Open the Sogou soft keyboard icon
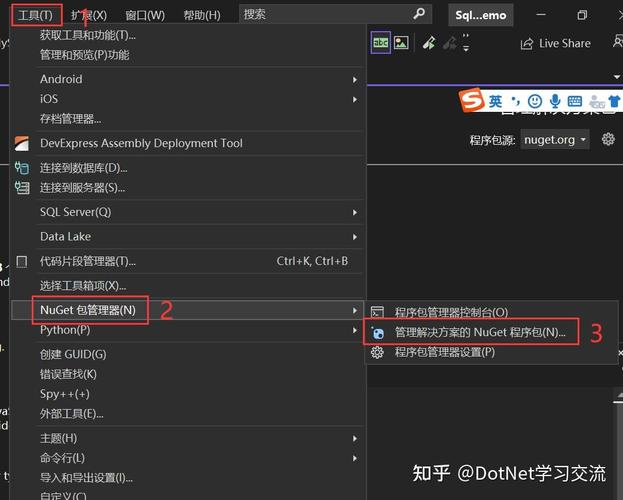The height and width of the screenshot is (500, 623). pyautogui.click(x=575, y=101)
